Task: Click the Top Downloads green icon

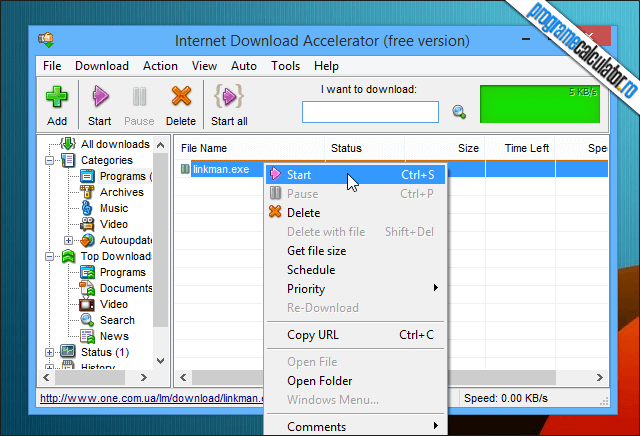Action: [x=68, y=256]
